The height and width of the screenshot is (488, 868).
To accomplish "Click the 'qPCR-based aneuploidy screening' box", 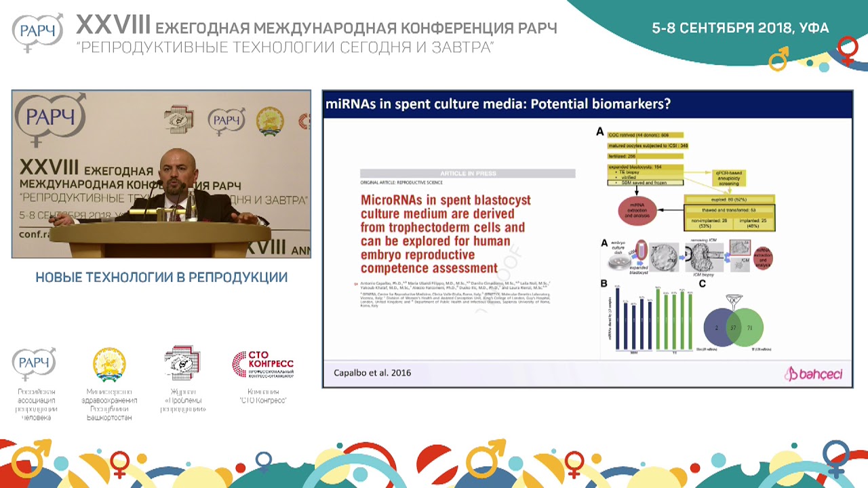I will point(729,179).
